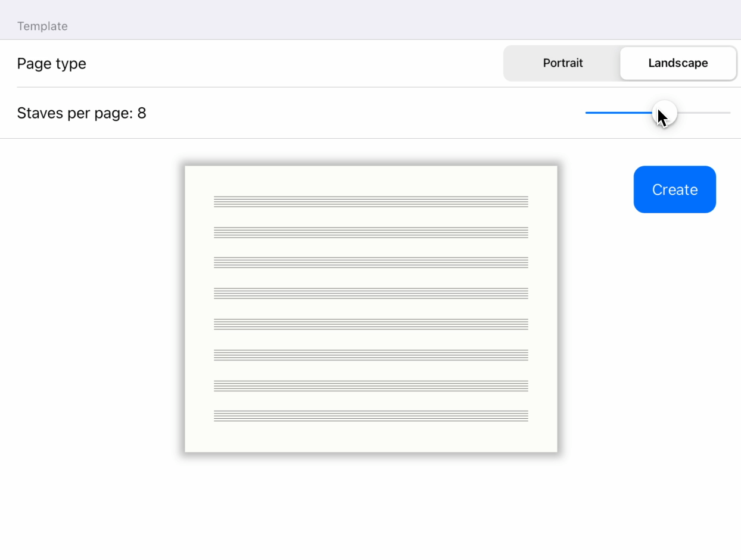Click the "Staves per page: 8" label
The height and width of the screenshot is (560, 741).
click(x=82, y=113)
